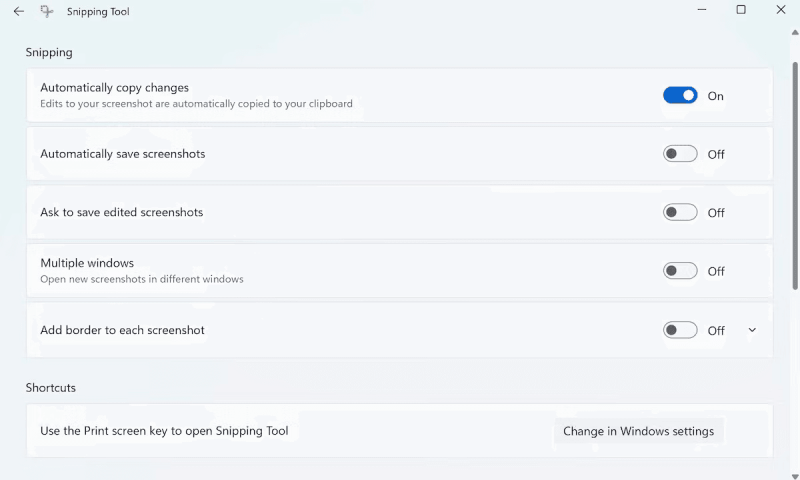Click the Snipping Tool app icon
800x480 pixels.
[47, 11]
